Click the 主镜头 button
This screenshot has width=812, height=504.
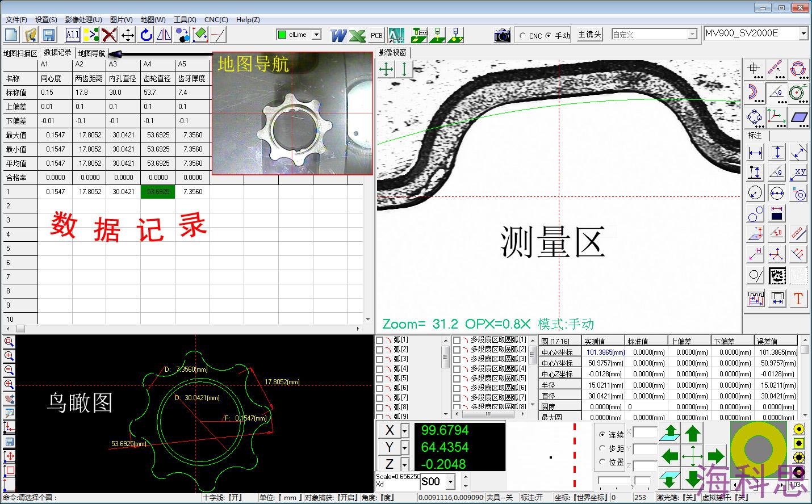pos(589,35)
